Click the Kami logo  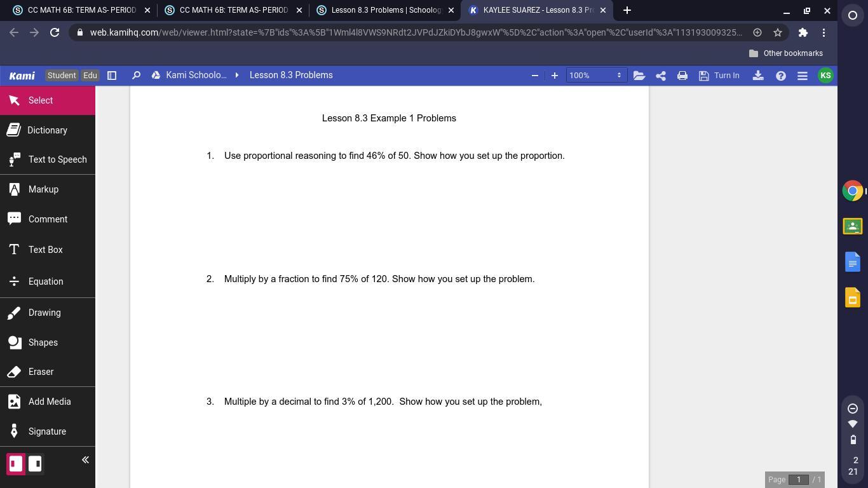tap(22, 76)
